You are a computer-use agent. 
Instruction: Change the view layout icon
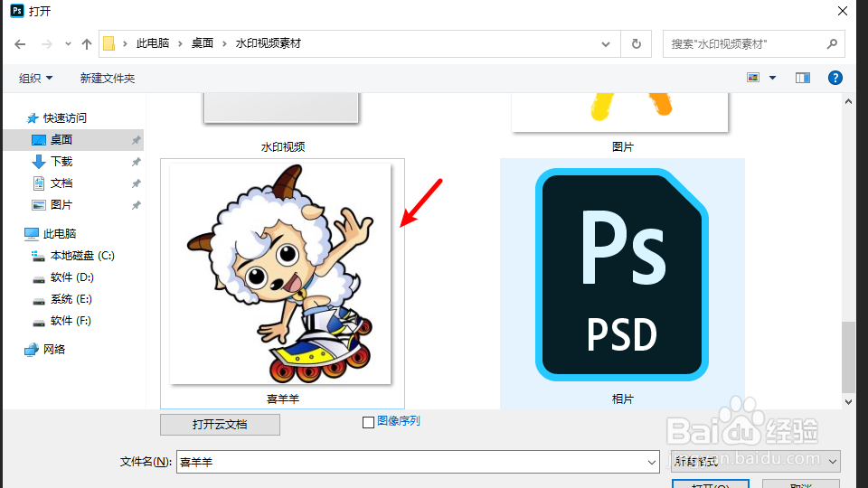(x=753, y=78)
